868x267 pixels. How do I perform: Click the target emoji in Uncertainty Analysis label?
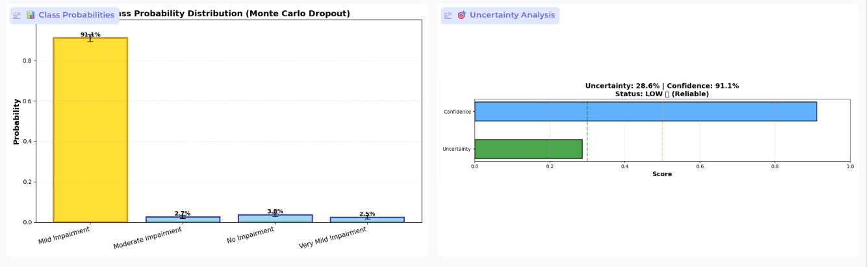(461, 16)
